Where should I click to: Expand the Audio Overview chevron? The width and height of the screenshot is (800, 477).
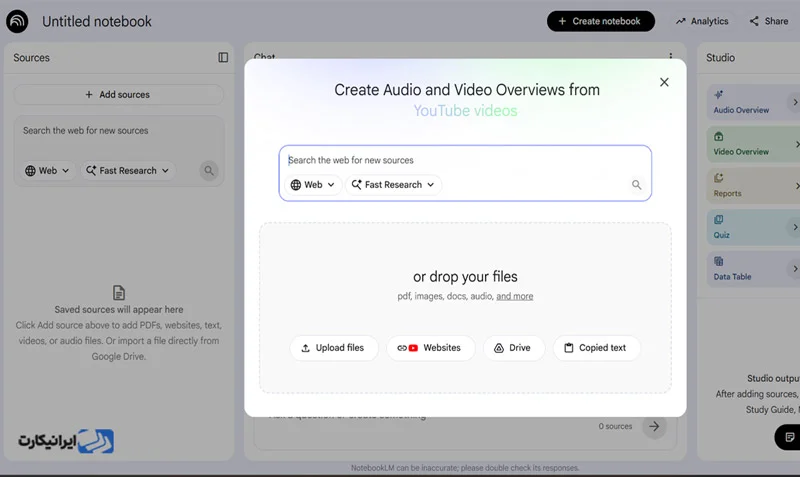(794, 103)
